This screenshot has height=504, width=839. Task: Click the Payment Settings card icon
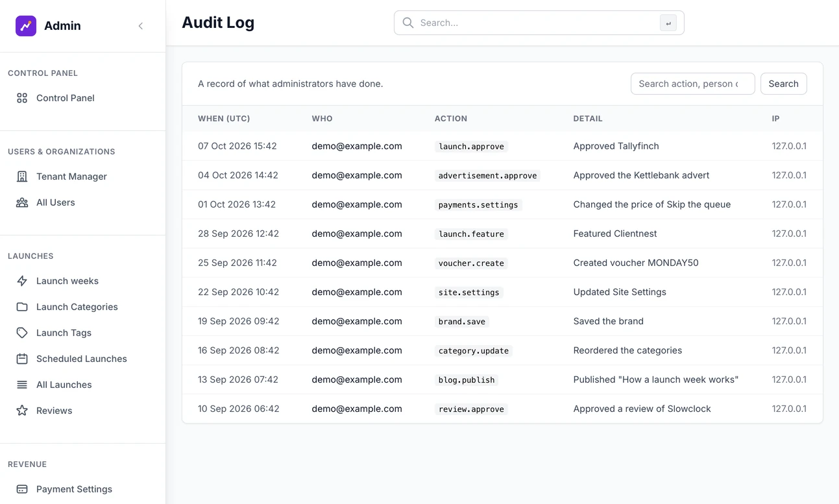click(x=22, y=489)
